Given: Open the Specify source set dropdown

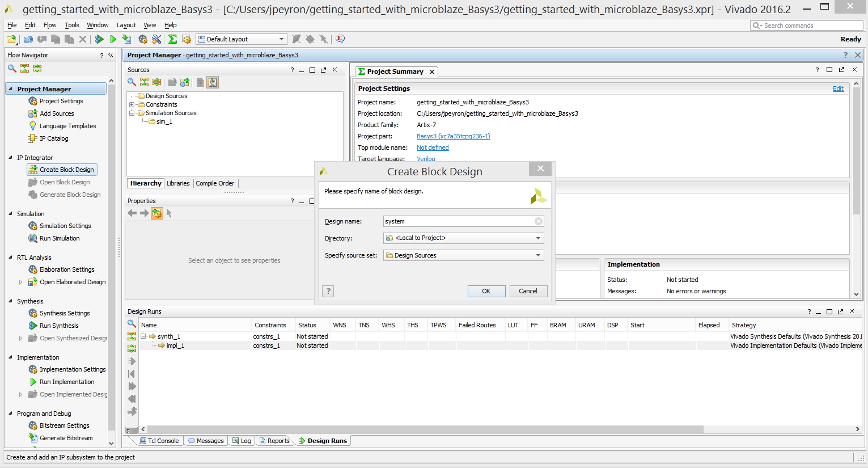Looking at the screenshot, I should point(464,255).
